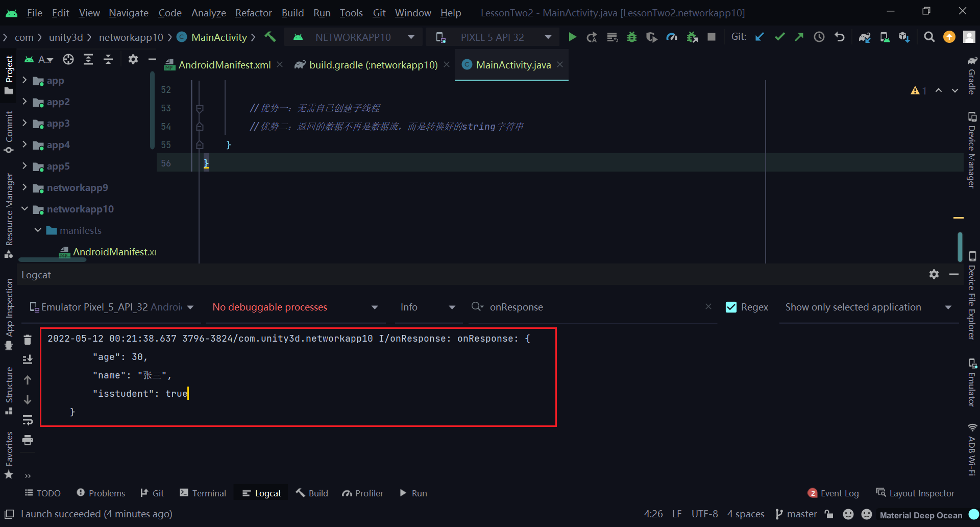Screen dimensions: 980x527
Task: Open Device File Explorer side panel
Action: pos(972,295)
